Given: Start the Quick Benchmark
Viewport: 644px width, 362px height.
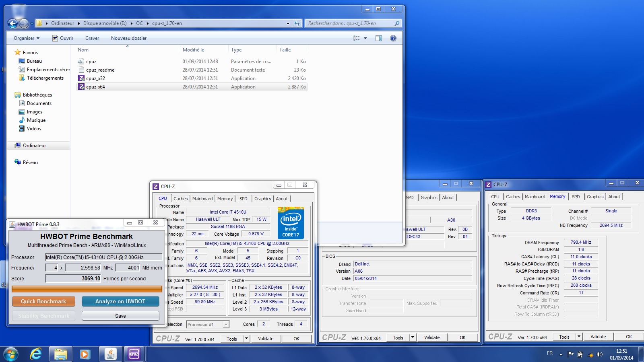Looking at the screenshot, I should coord(43,301).
